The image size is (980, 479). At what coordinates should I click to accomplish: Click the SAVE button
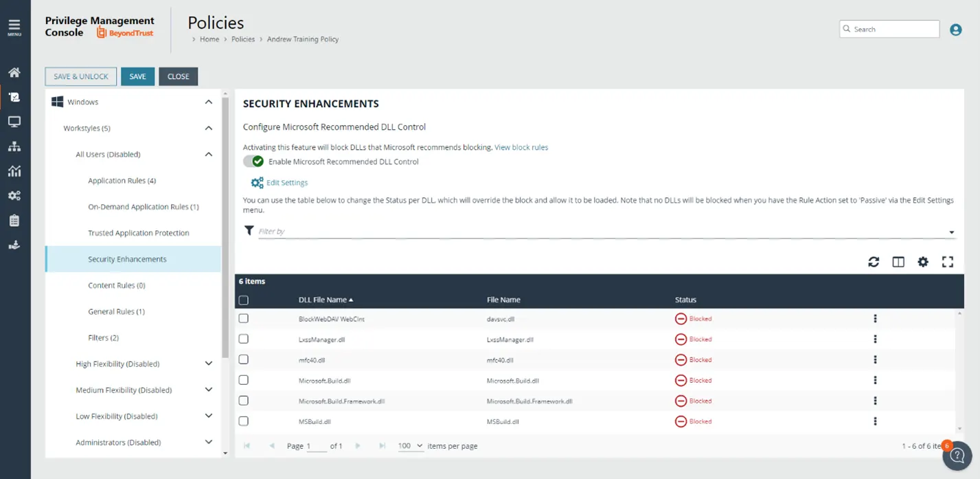[x=137, y=76]
